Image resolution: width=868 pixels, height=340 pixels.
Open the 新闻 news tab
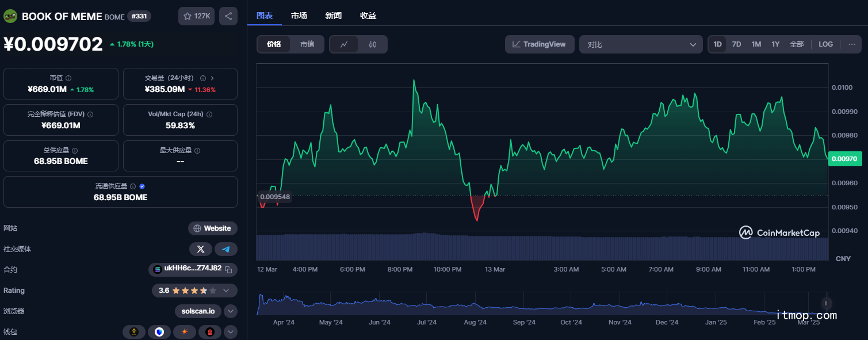pos(334,16)
